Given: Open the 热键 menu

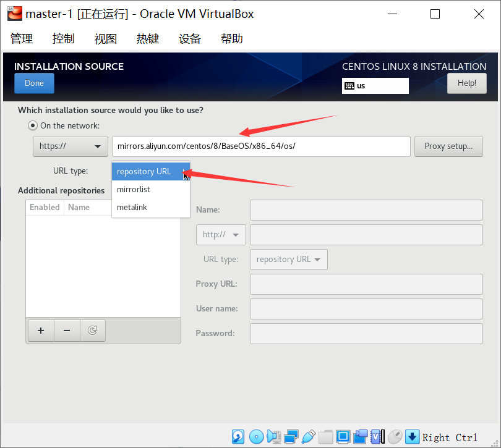Looking at the screenshot, I should 148,39.
